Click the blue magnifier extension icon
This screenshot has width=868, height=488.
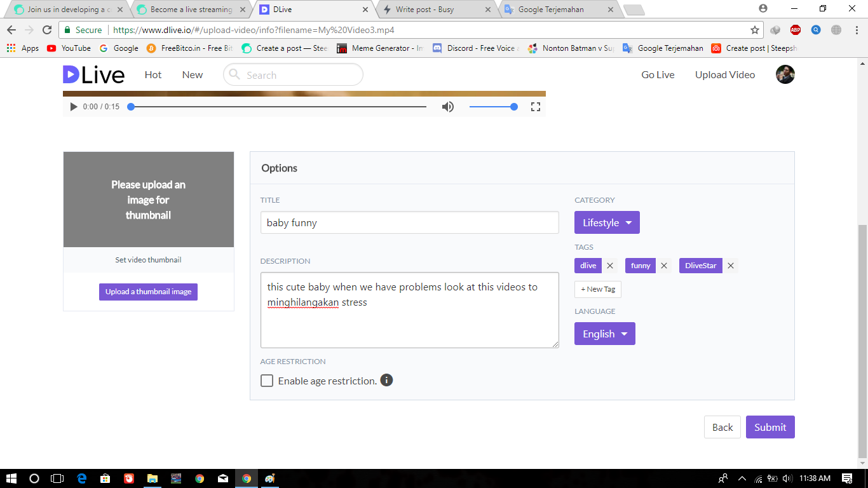[816, 30]
